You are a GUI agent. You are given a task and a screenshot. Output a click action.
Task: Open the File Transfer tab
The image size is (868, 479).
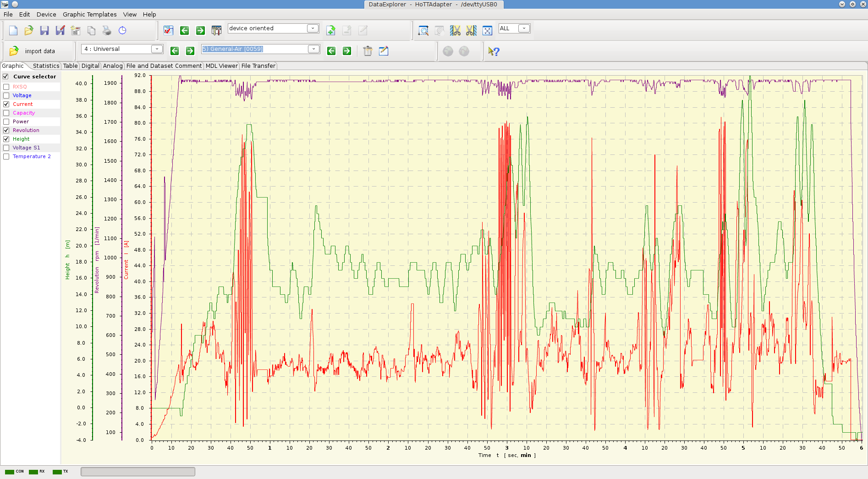click(258, 66)
